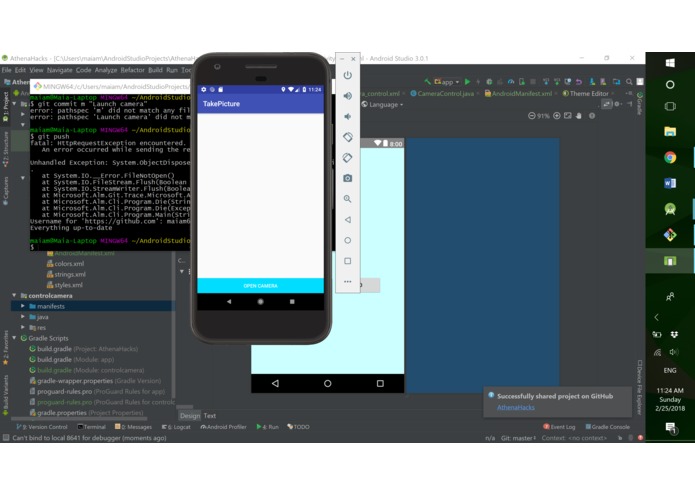Select the Design tab of layout editor
Viewport: 695px width, 494px height.
pyautogui.click(x=190, y=416)
